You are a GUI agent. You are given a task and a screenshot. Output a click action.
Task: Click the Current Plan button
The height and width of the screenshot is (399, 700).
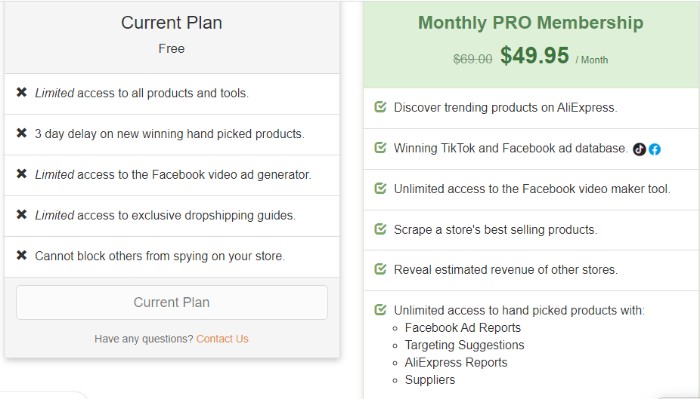tap(172, 302)
